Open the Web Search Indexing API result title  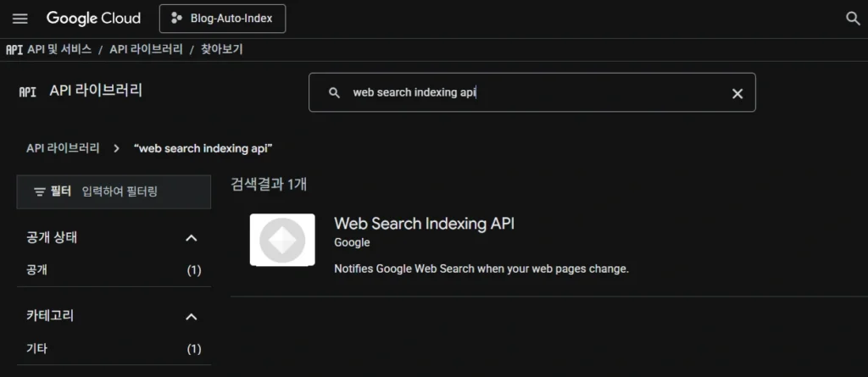point(425,224)
